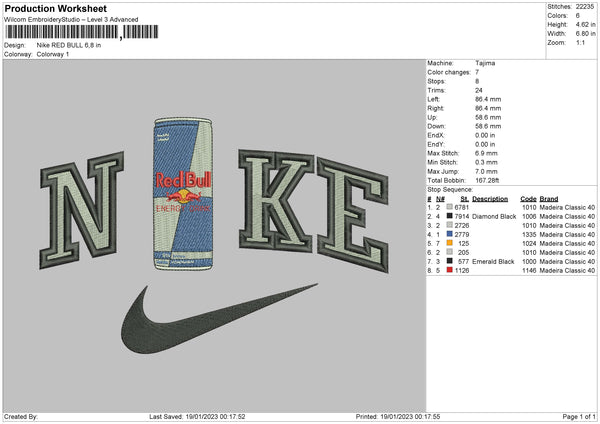600x424 pixels.
Task: Click the Height value 4.62 in
Action: pos(585,24)
